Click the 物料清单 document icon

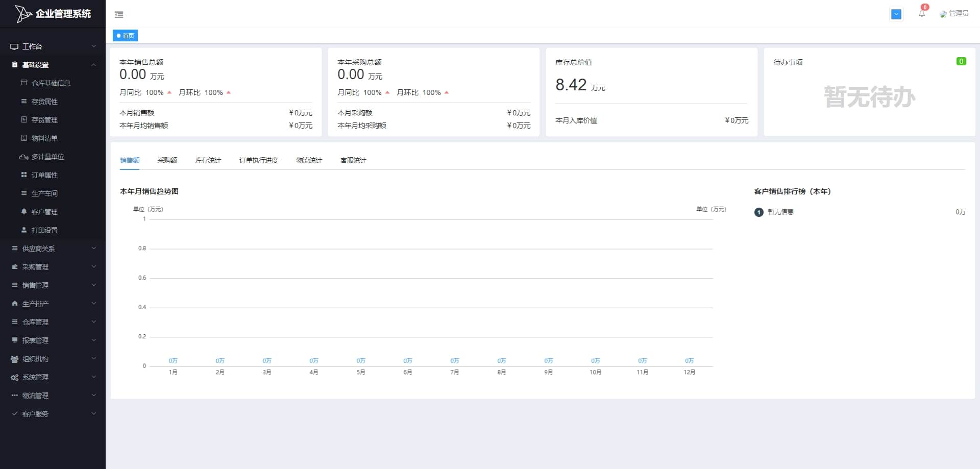point(24,138)
